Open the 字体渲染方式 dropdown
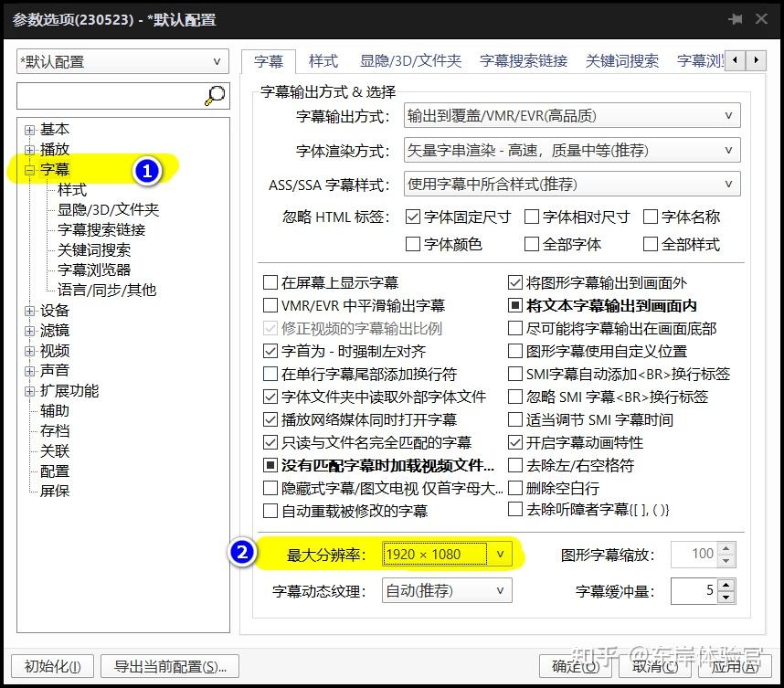The height and width of the screenshot is (688, 784). (727, 149)
